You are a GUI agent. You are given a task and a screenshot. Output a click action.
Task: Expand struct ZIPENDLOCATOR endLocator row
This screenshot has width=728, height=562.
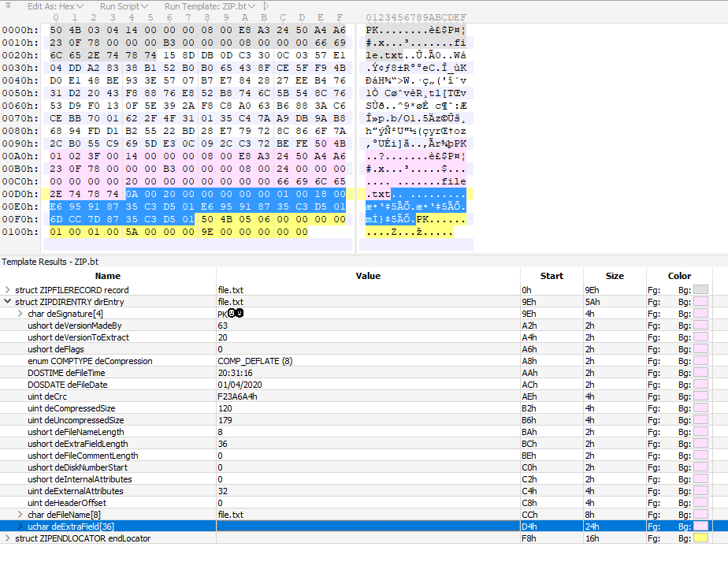point(7,538)
